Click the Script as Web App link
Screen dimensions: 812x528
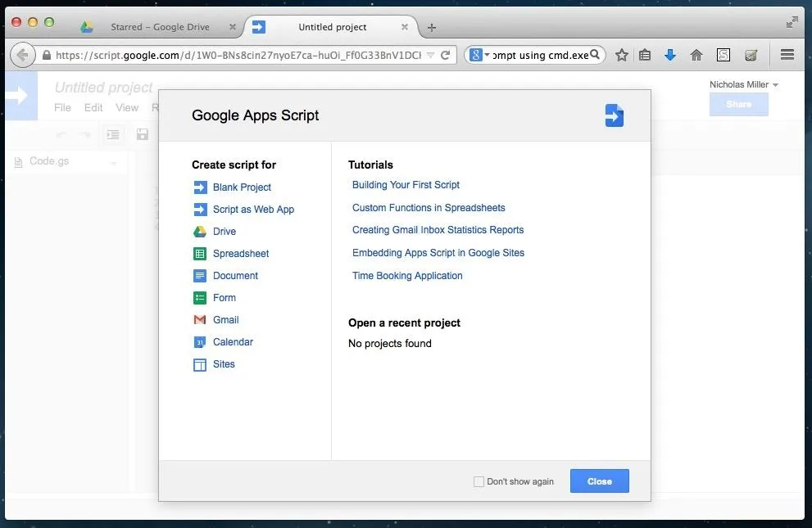253,210
